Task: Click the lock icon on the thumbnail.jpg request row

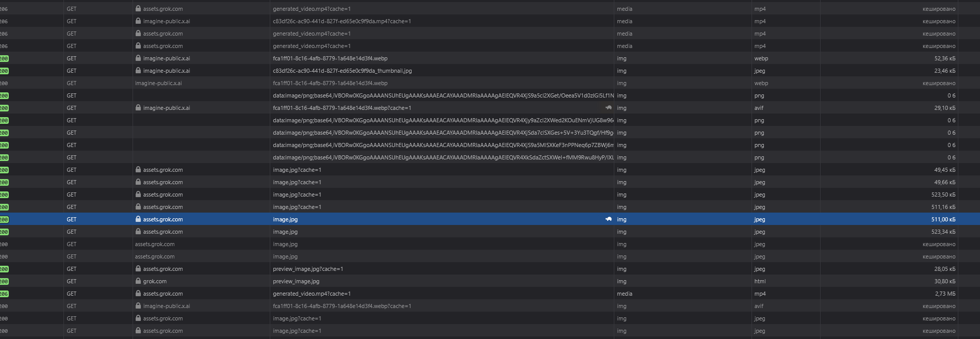Action: pos(138,71)
